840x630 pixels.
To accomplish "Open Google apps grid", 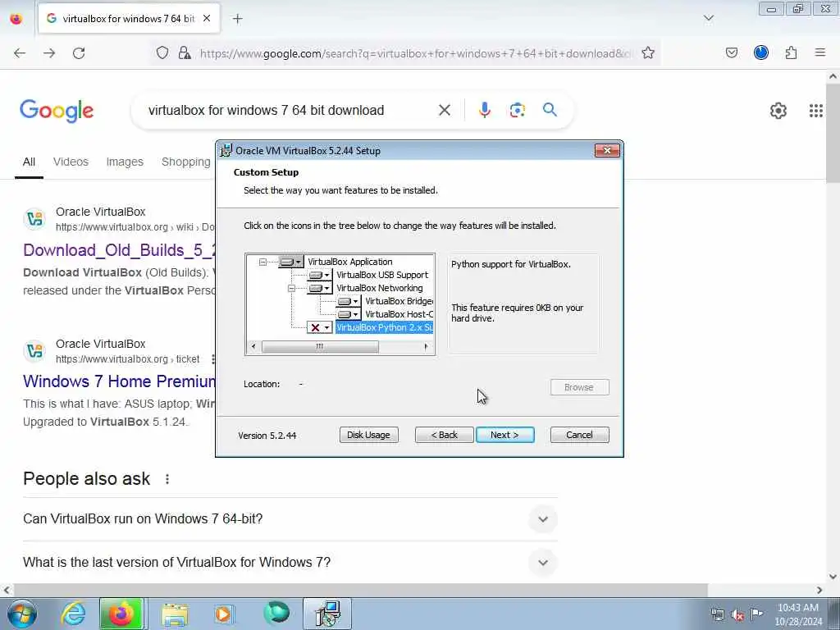I will pos(816,111).
